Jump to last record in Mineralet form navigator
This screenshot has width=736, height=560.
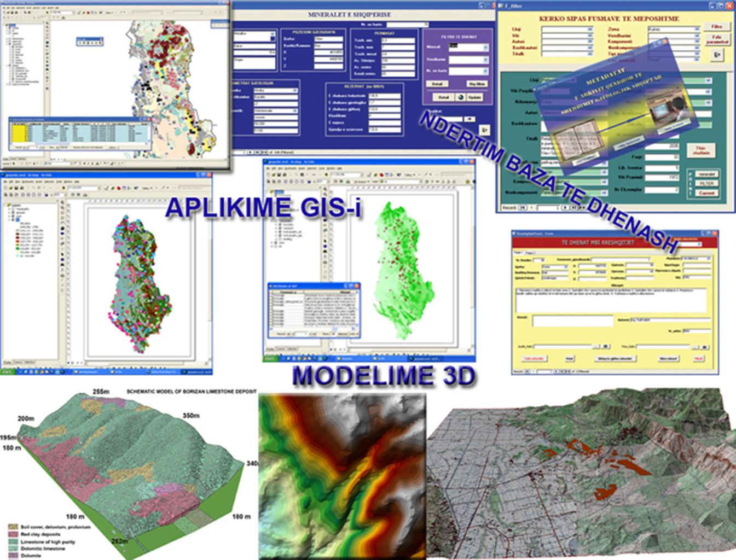coord(258,152)
